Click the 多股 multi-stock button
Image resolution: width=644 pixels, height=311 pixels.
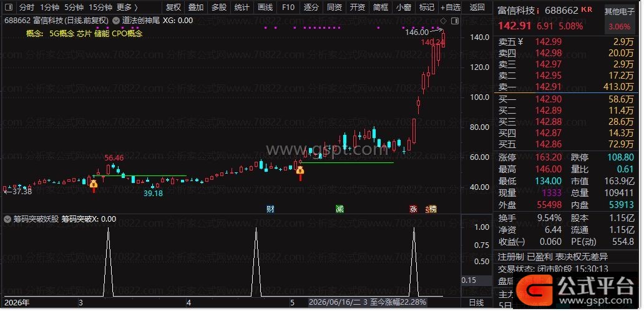(x=219, y=7)
